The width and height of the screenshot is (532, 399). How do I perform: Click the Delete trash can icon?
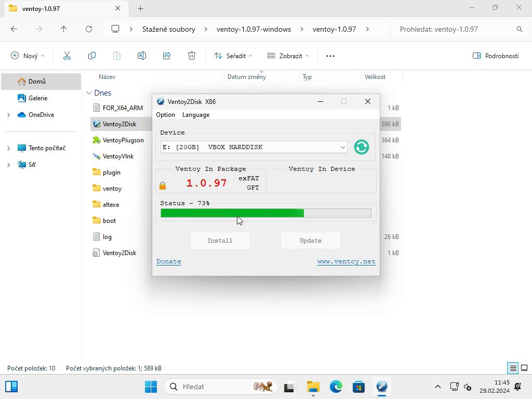click(x=192, y=56)
